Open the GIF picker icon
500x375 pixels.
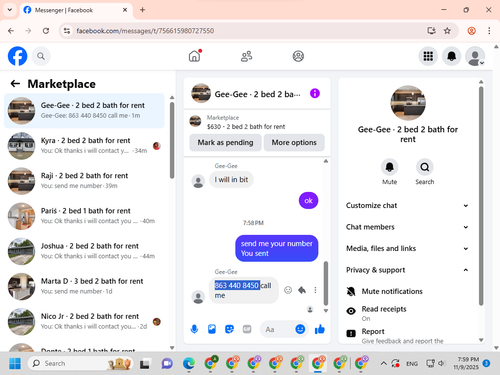(247, 329)
